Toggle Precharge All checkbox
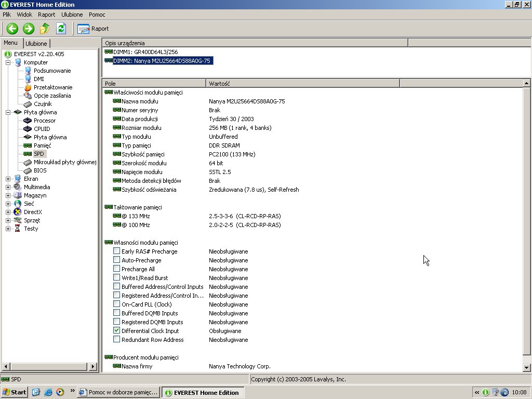The height and width of the screenshot is (399, 532). click(x=116, y=269)
